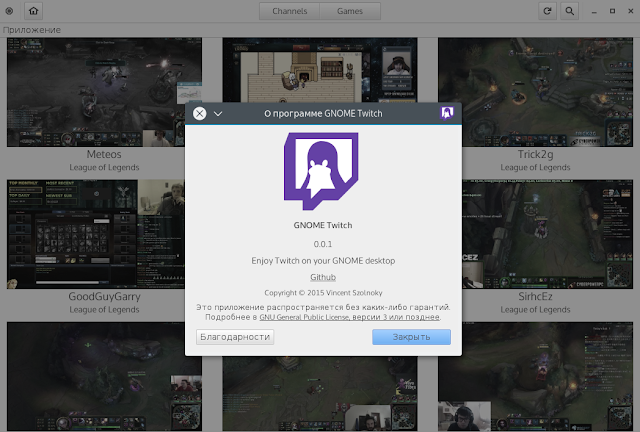Open search with the magnifier icon
This screenshot has width=640, height=432.
pos(569,11)
